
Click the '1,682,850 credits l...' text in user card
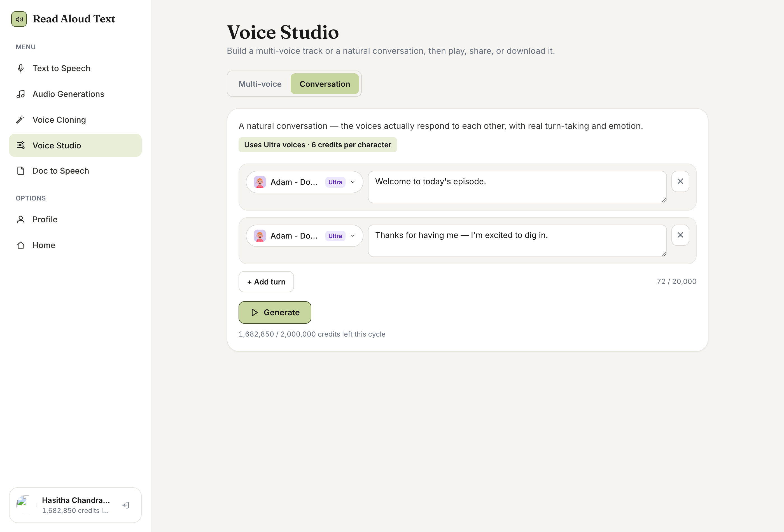pos(75,511)
